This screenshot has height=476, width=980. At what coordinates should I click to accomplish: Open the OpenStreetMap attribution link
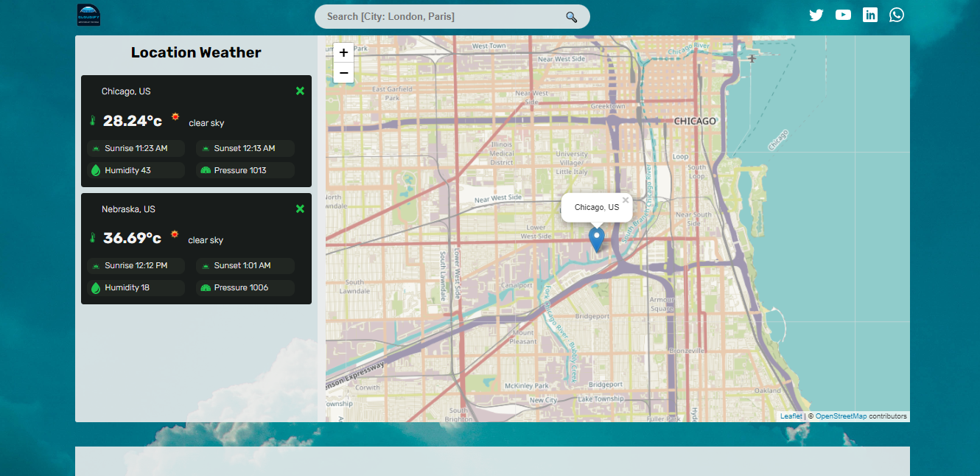(841, 416)
